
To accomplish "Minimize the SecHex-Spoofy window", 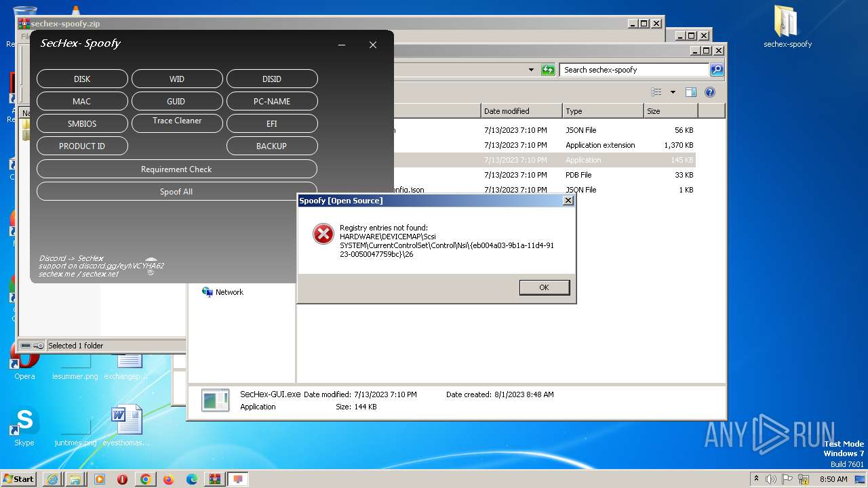I will click(x=342, y=45).
